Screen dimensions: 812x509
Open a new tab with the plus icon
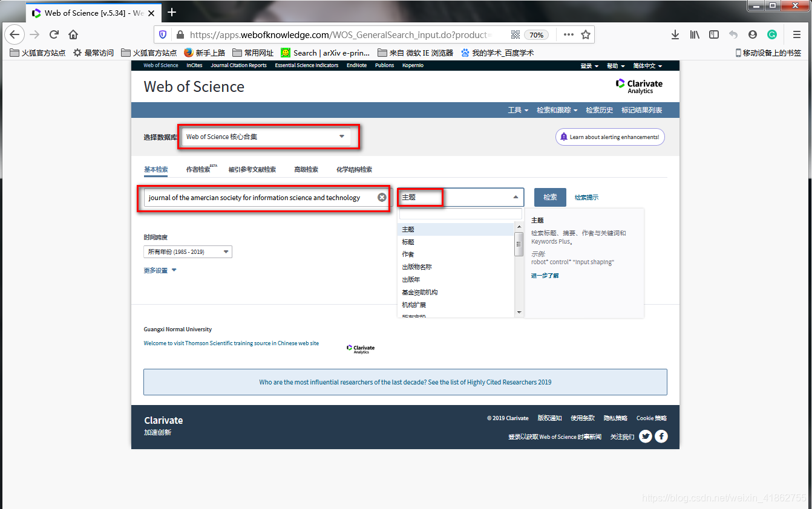172,12
